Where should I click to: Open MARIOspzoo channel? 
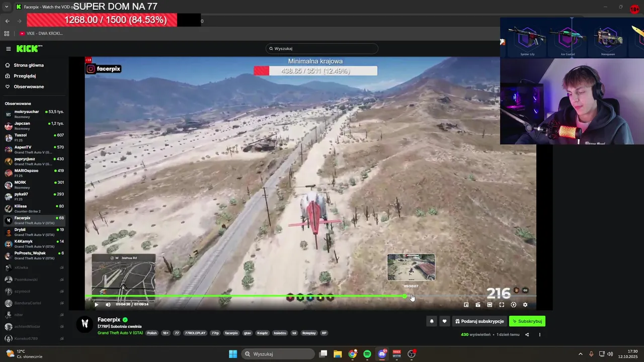pos(34,173)
